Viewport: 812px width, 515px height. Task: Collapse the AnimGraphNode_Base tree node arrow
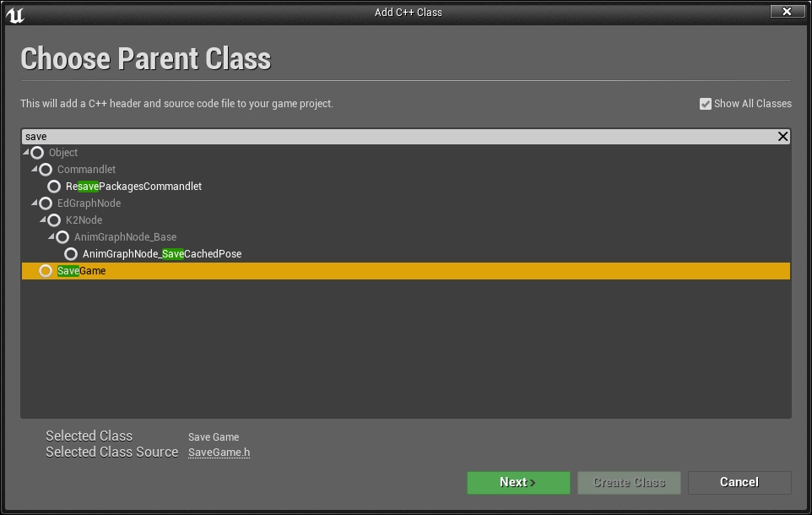tap(51, 236)
